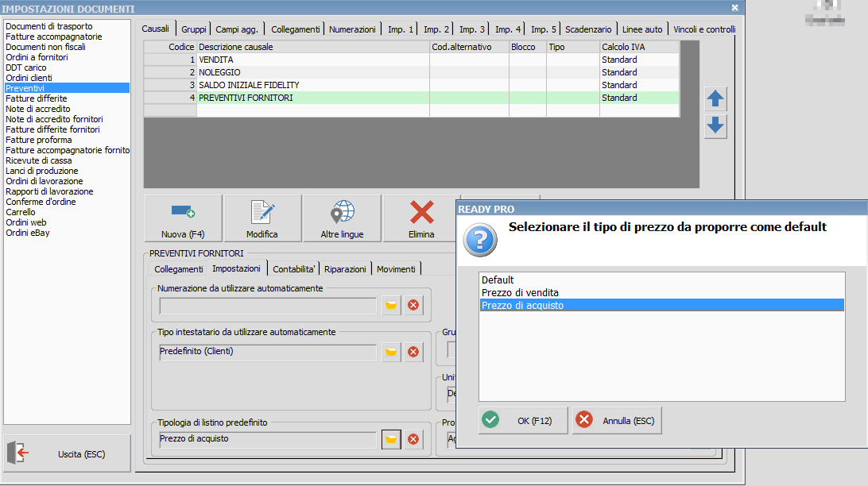The height and width of the screenshot is (486, 868).
Task: Open the Movimenti sub-tab
Action: 396,269
